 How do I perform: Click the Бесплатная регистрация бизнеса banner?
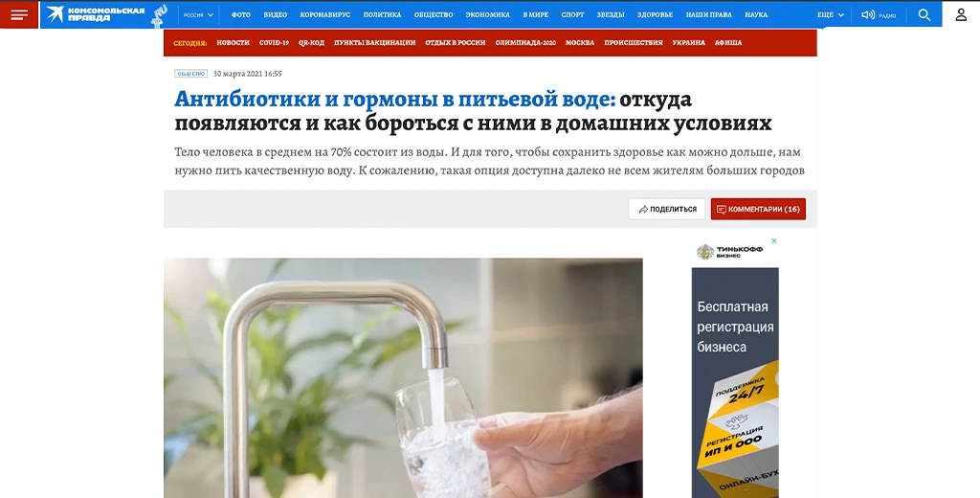coord(735,382)
